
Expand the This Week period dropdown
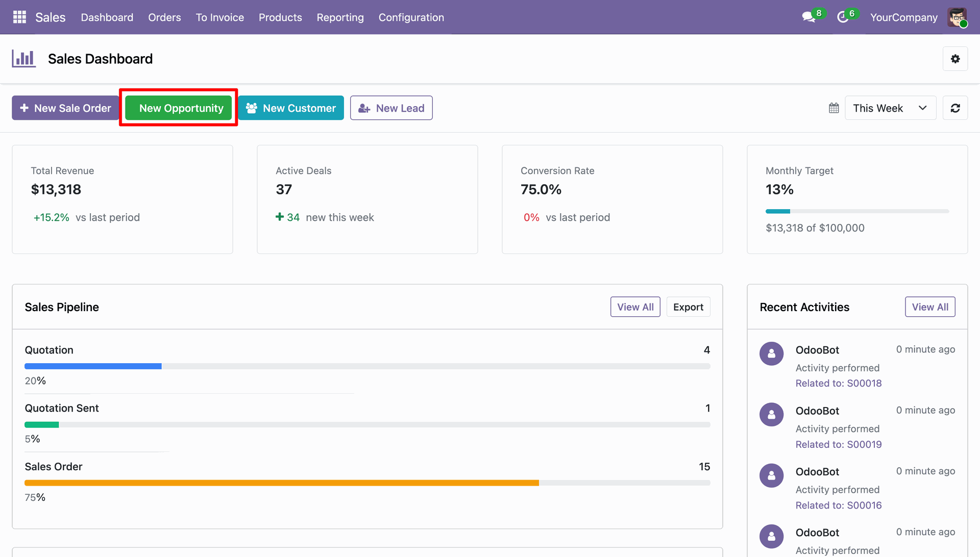(x=890, y=108)
